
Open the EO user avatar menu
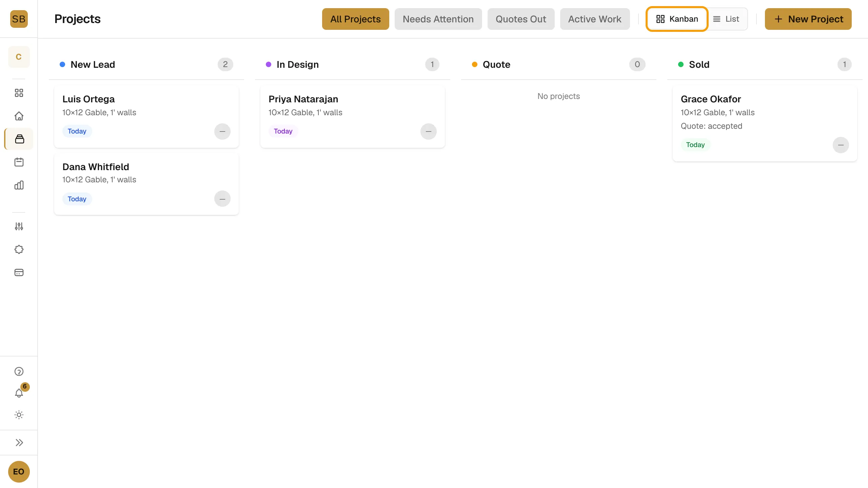point(19,472)
